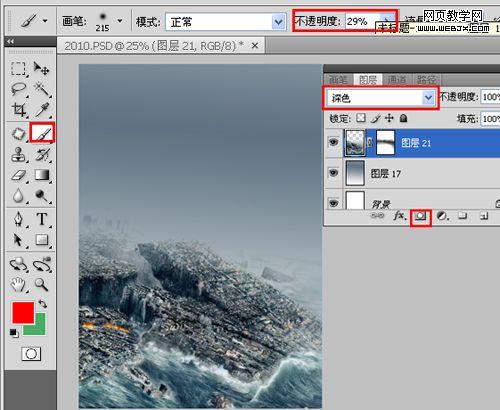
Task: Create new fill or adjustment layer
Action: [443, 216]
